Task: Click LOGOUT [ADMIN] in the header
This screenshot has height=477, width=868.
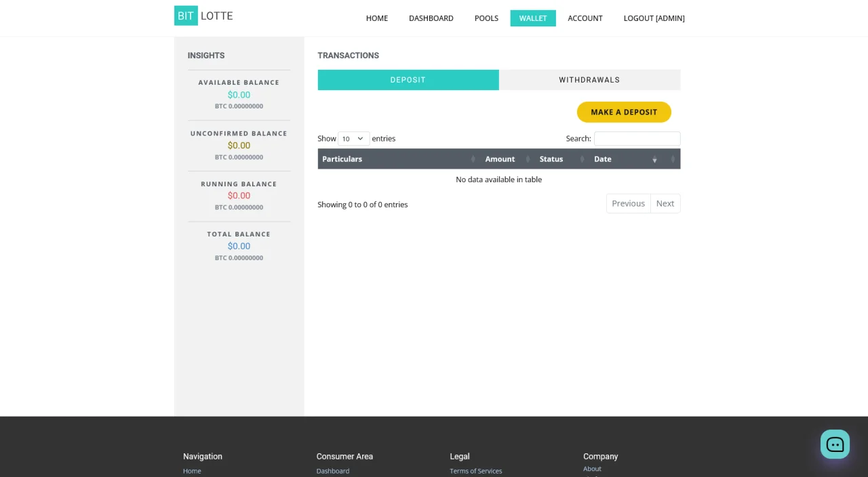Action: 654,18
